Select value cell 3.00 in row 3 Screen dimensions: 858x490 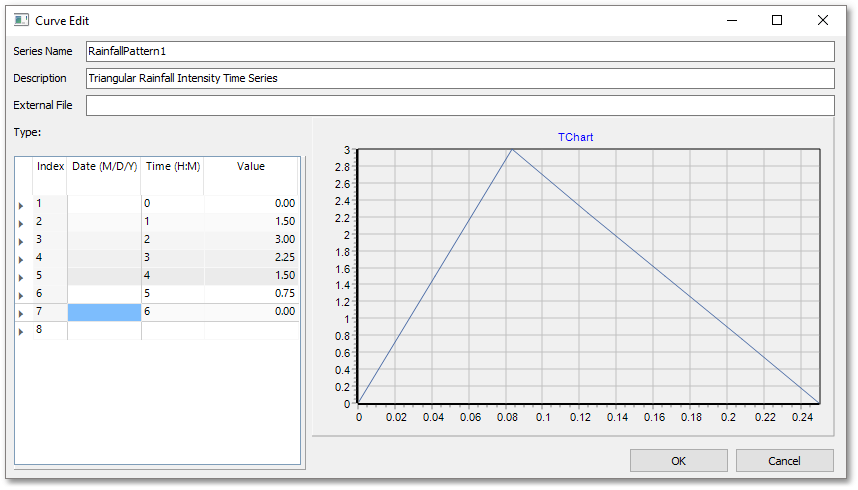pyautogui.click(x=251, y=239)
